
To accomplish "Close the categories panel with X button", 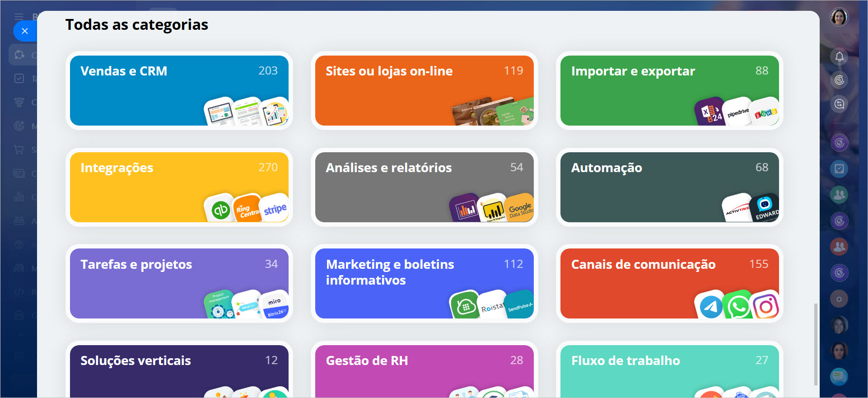I will (25, 31).
